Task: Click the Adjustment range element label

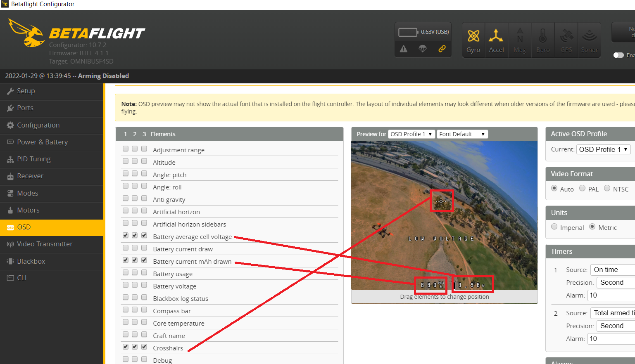Action: pyautogui.click(x=178, y=150)
